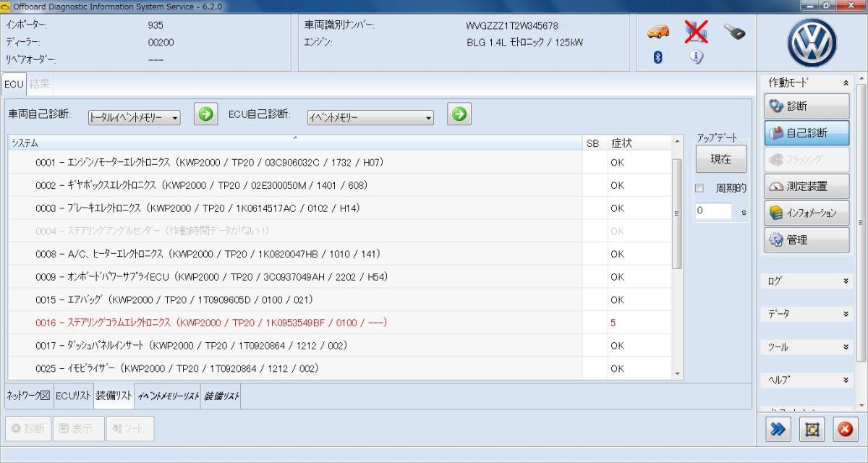Click the red X cancel button at bottom
Screen dimensions: 868x463
click(845, 430)
